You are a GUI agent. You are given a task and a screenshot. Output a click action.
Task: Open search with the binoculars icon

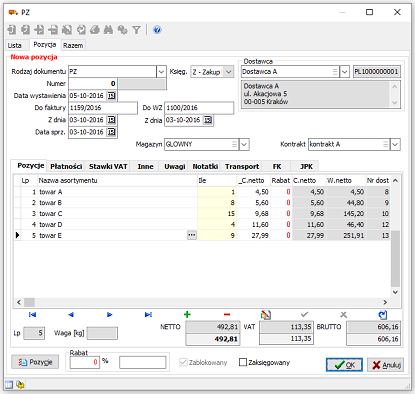108,30
